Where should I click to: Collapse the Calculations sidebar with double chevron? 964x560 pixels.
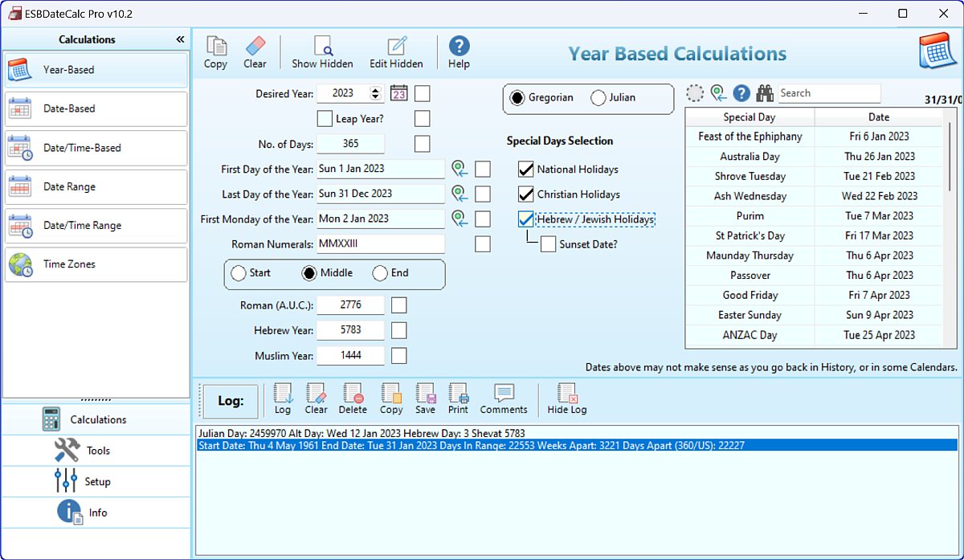point(180,39)
